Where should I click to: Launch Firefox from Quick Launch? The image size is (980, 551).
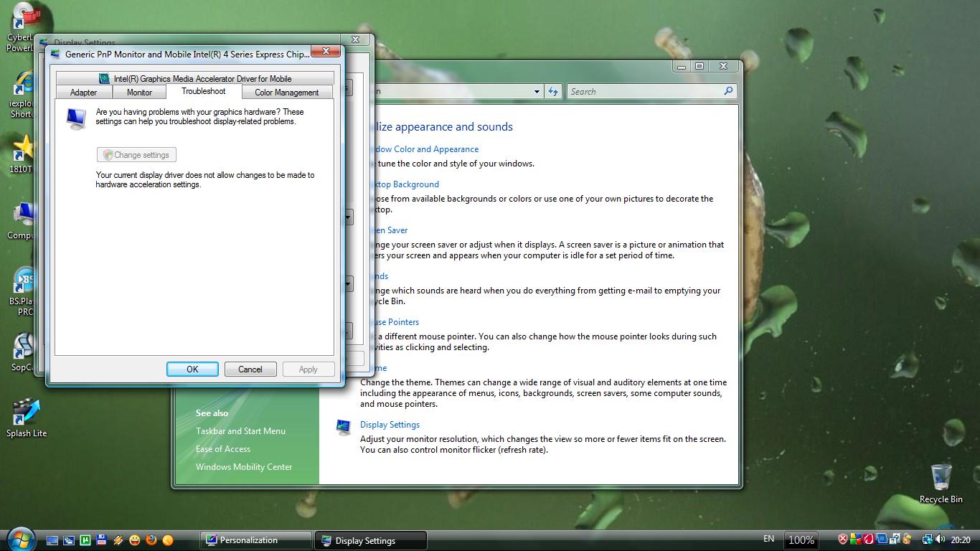click(151, 540)
